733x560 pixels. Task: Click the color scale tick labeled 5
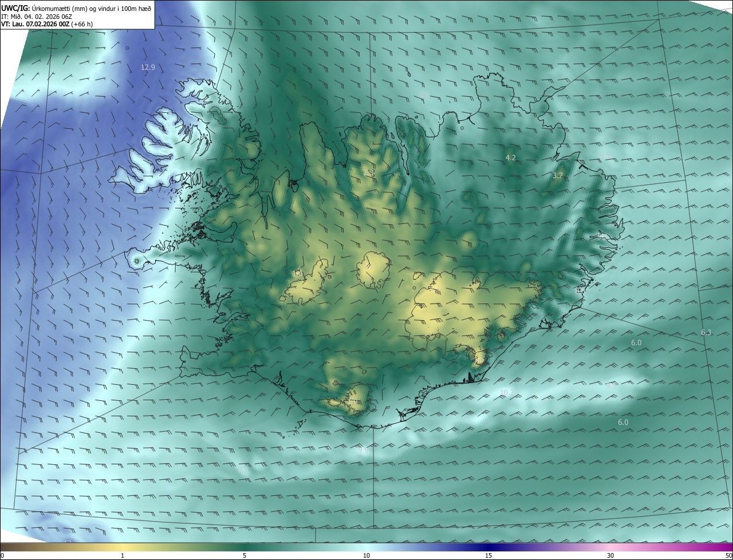coord(245,555)
